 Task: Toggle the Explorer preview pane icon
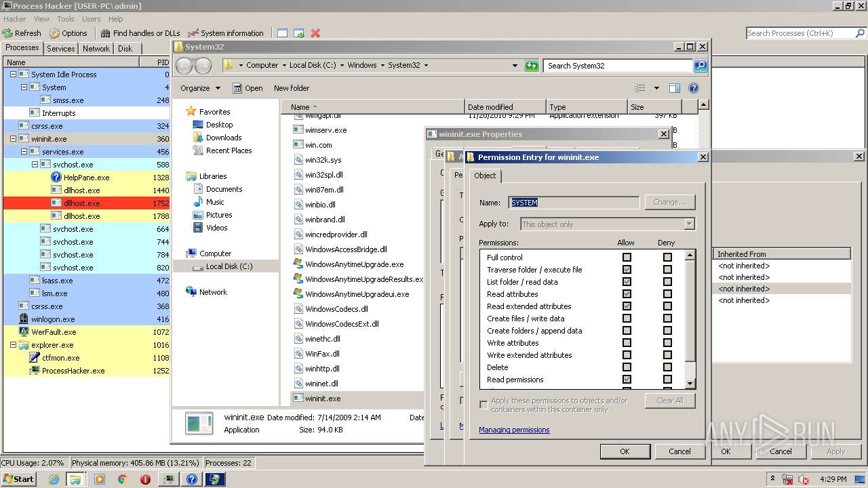[675, 88]
